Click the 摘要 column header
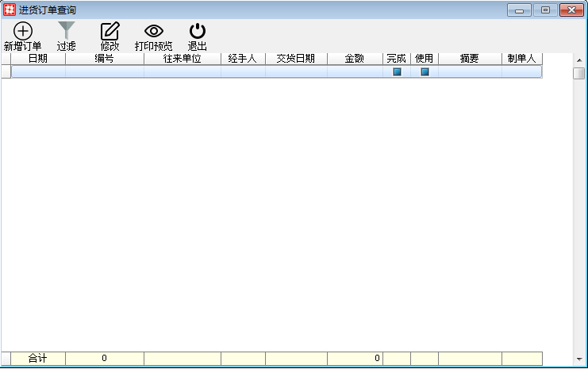Screen dimensions: 588x369 pyautogui.click(x=470, y=59)
